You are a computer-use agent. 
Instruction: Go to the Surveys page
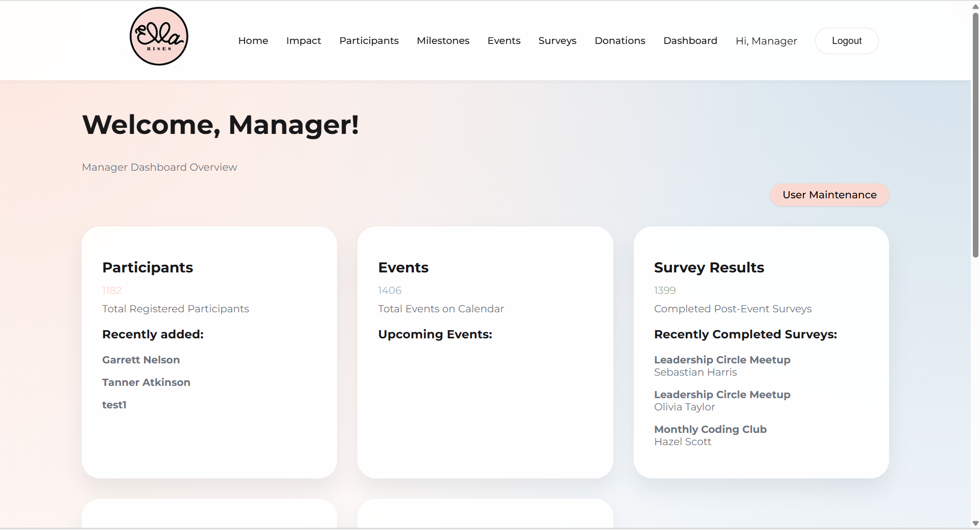557,40
